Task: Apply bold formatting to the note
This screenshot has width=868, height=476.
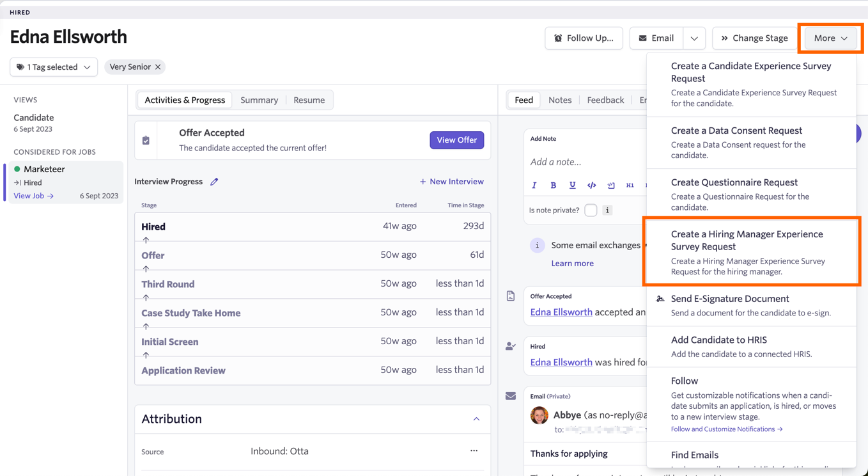Action: click(554, 186)
